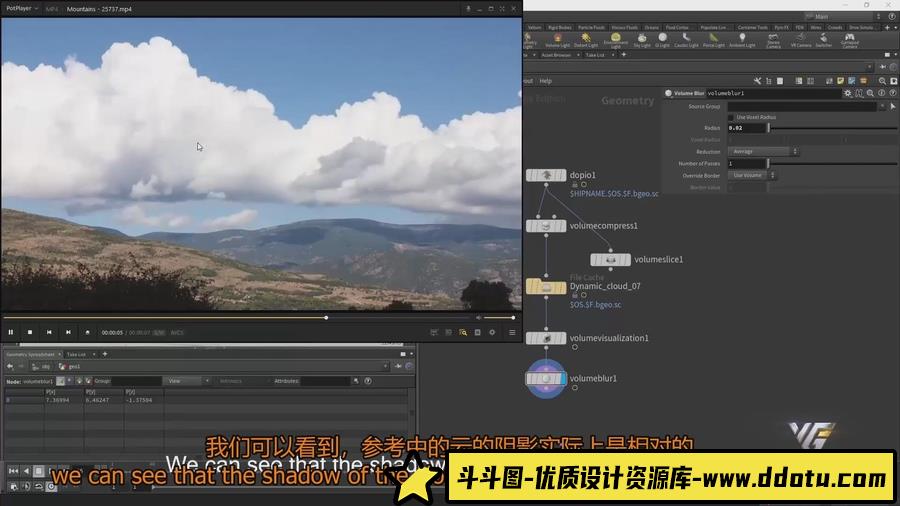The image size is (900, 506).
Task: Click the sticky note icon in network toolbar
Action: (x=840, y=81)
